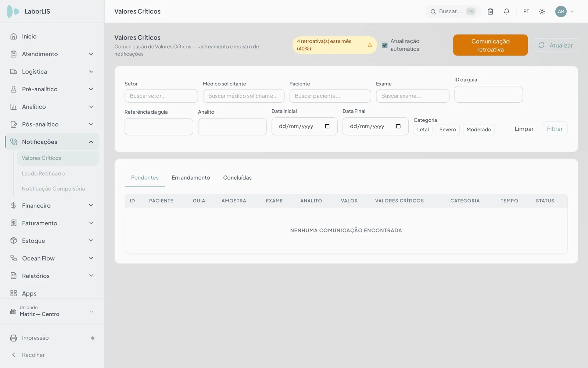Viewport: 588px width, 368px height.
Task: Click Limpar to clear filters
Action: [x=524, y=129]
